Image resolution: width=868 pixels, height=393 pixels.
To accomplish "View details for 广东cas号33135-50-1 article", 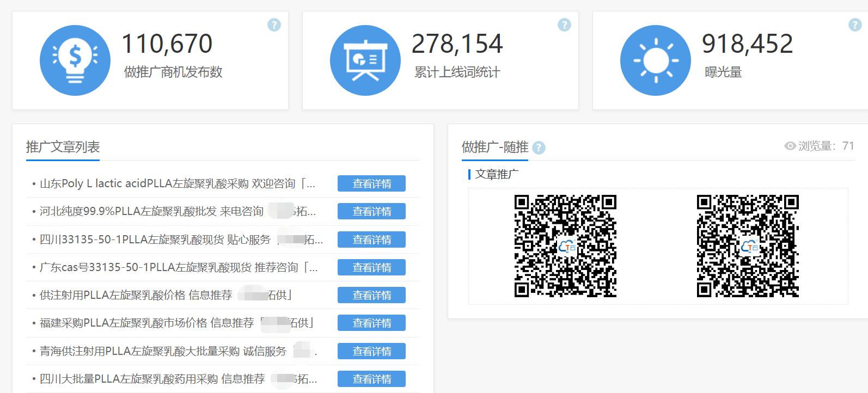I will 371,267.
